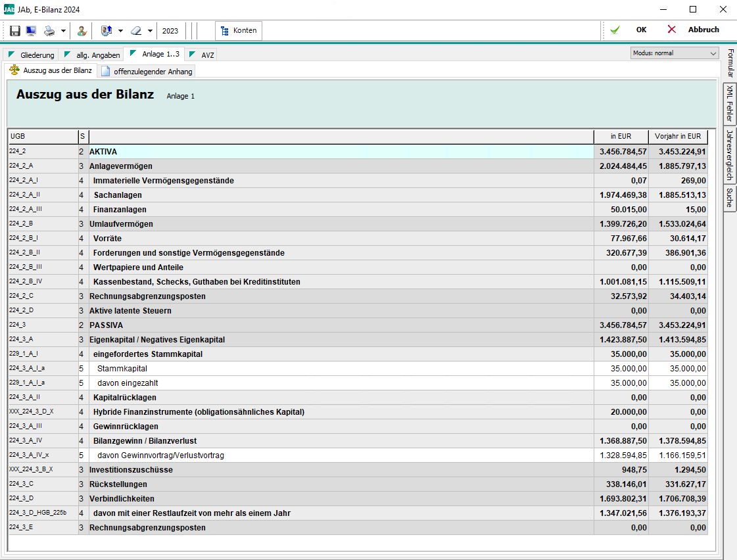The height and width of the screenshot is (560, 737).
Task: Click the printer icon in toolbar
Action: [x=49, y=30]
